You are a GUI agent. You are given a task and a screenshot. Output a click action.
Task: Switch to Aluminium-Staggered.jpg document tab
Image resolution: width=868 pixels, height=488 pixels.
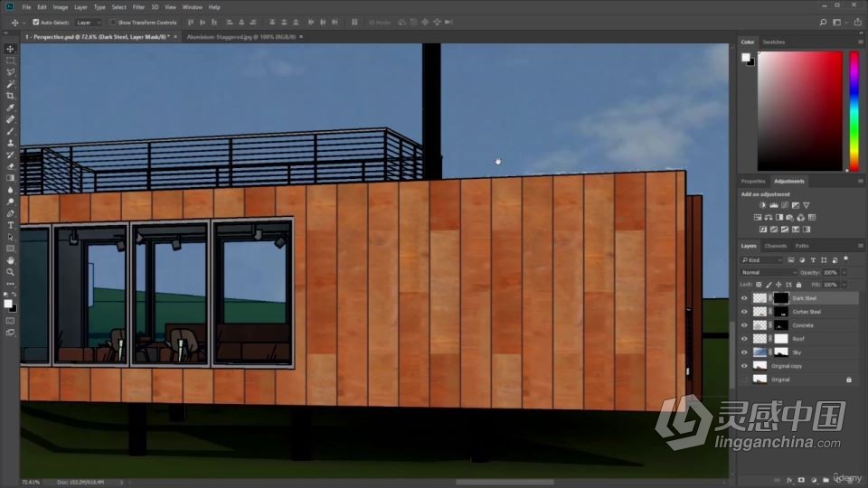coord(241,37)
